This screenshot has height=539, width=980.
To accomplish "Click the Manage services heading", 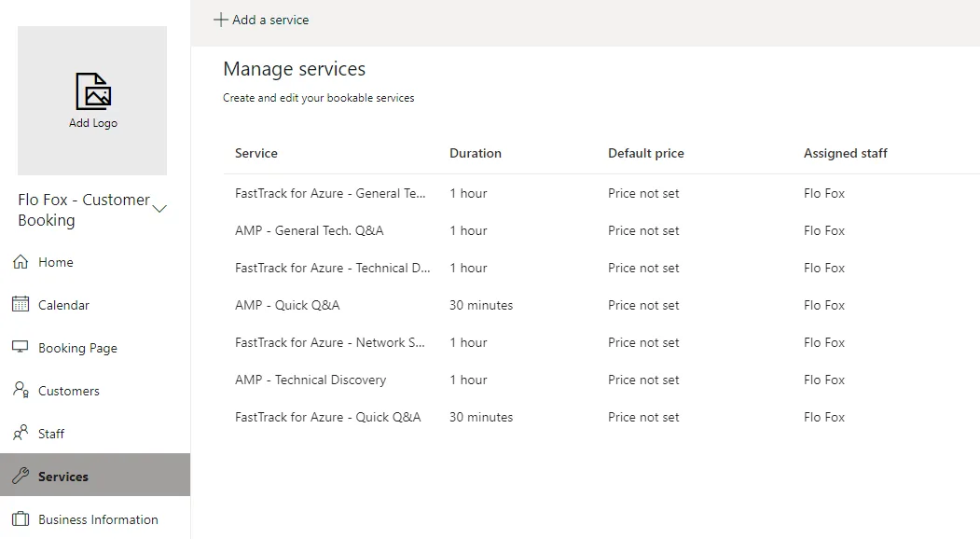I will coord(295,69).
